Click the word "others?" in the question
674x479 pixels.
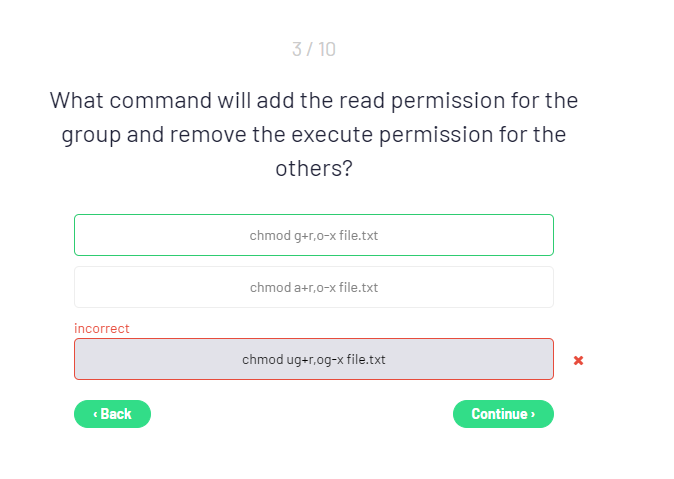click(314, 168)
